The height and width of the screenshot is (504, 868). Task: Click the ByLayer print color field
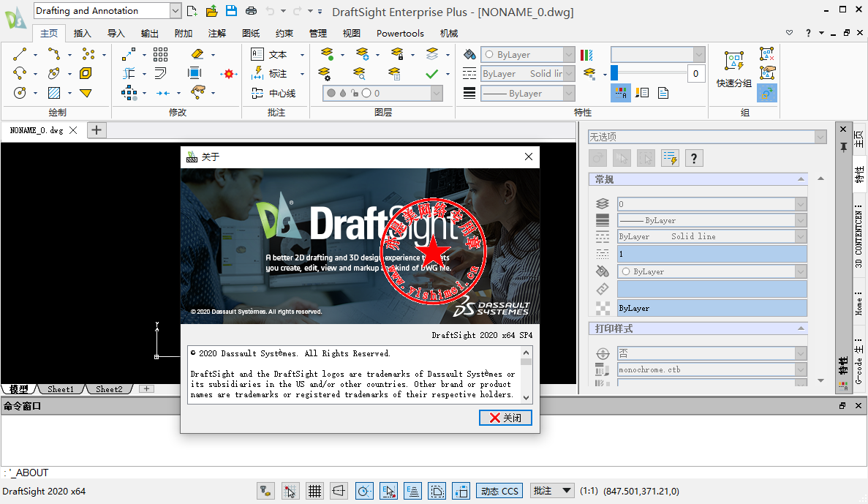pyautogui.click(x=712, y=308)
